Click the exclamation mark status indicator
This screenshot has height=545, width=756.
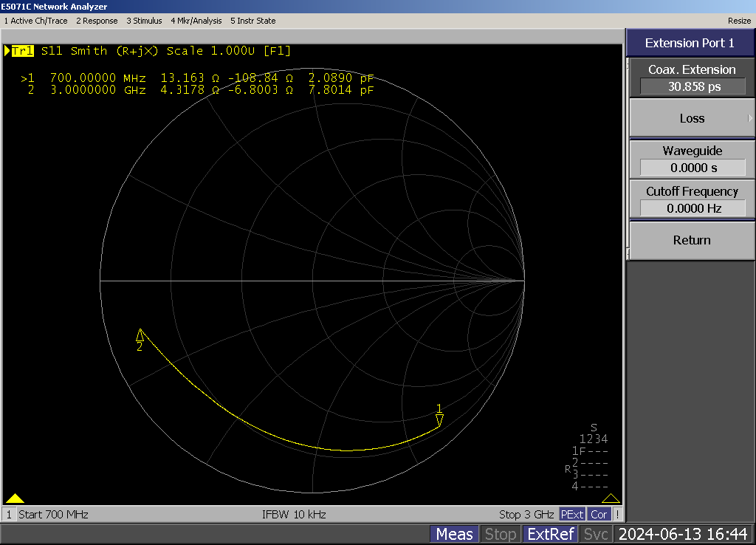point(617,514)
